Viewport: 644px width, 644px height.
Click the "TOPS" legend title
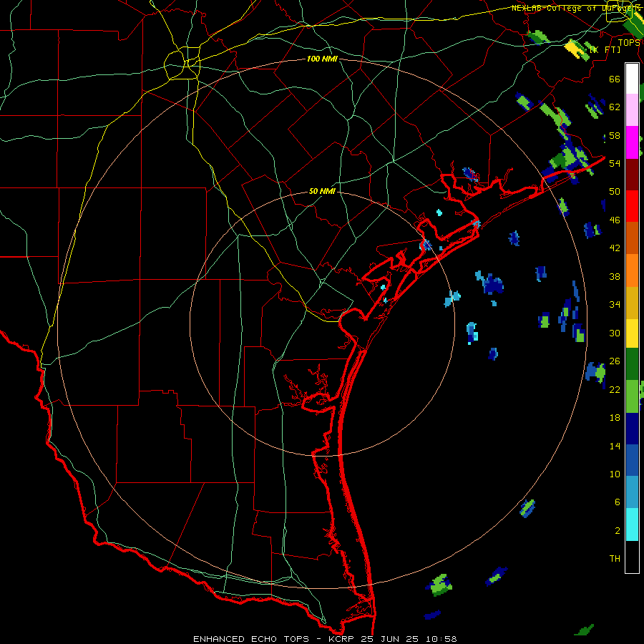[x=629, y=42]
